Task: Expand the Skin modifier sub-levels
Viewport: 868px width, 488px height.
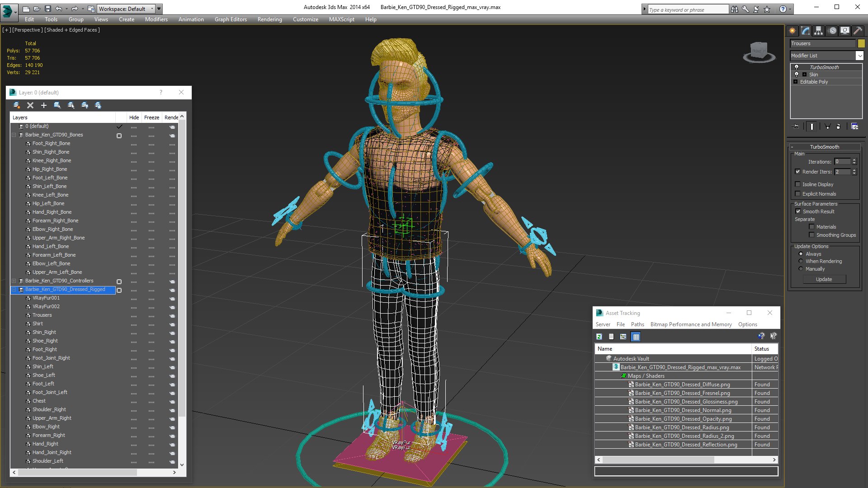Action: pyautogui.click(x=804, y=75)
